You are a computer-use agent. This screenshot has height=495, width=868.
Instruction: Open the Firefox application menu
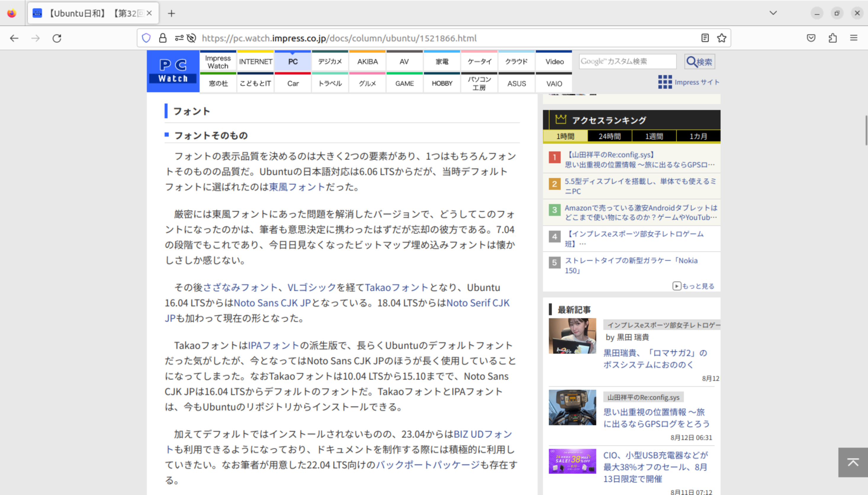coord(855,38)
